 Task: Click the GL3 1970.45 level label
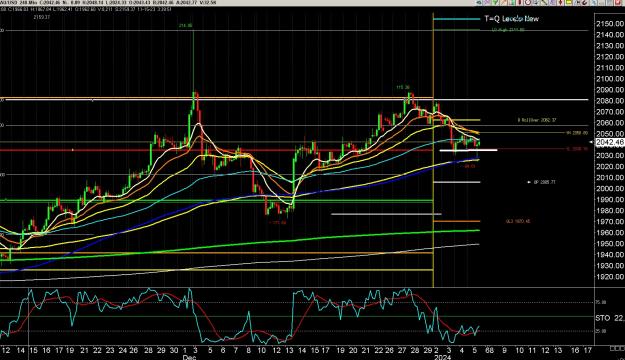(x=518, y=221)
